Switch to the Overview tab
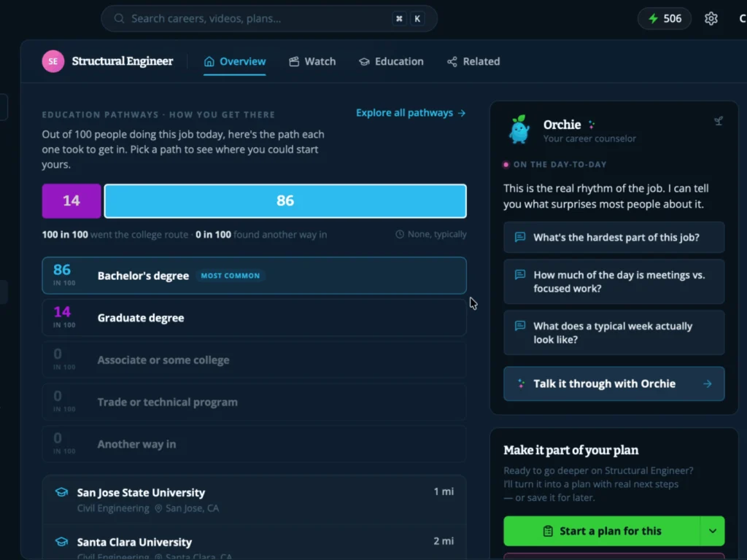Screen dimensions: 747x560 (x=235, y=61)
